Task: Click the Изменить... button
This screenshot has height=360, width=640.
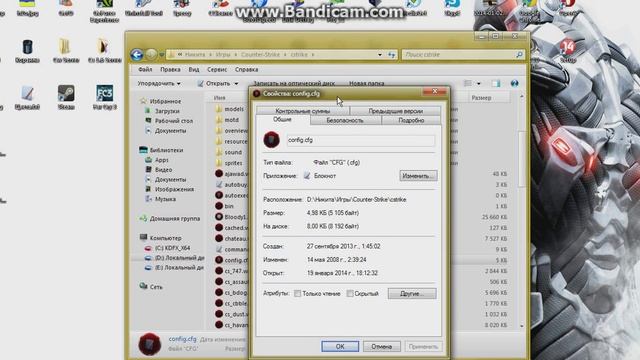Action: tap(418, 176)
